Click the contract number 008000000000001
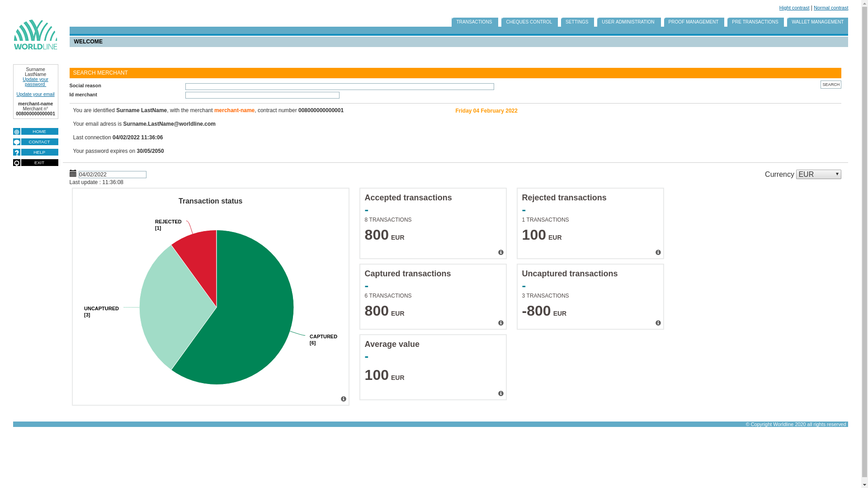Image resolution: width=868 pixels, height=488 pixels. point(321,110)
